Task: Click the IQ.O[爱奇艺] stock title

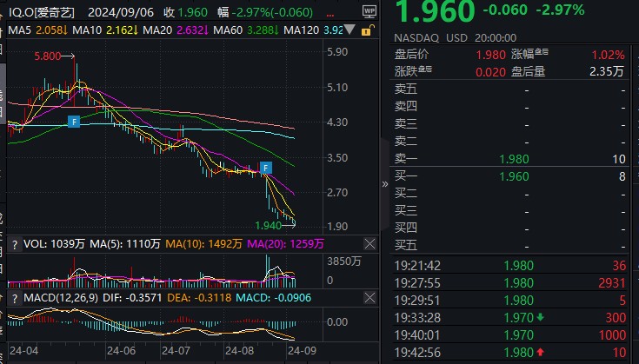Action: point(42,13)
